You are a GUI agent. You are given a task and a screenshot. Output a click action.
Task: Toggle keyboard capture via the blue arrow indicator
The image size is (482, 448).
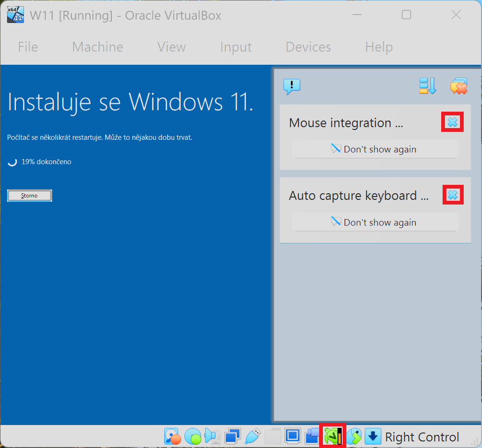[x=373, y=436]
